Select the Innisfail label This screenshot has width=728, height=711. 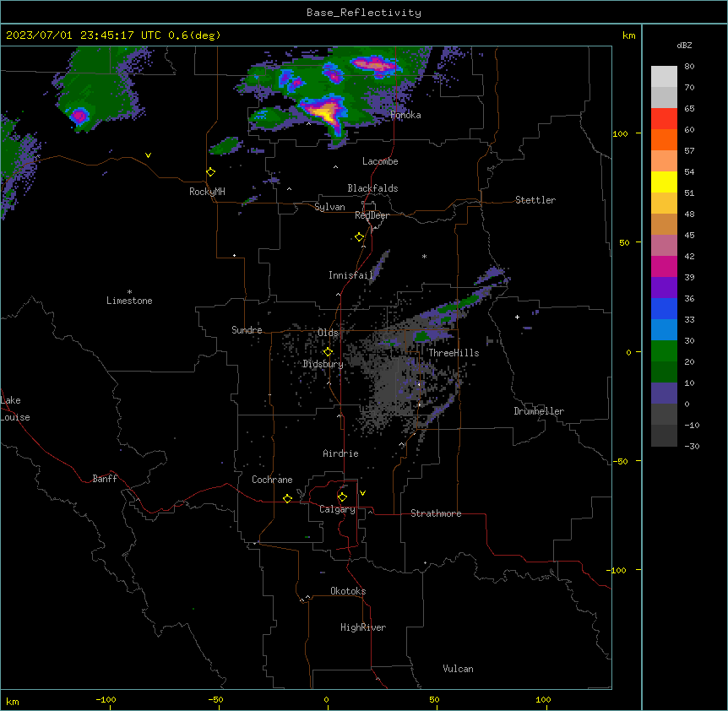(350, 275)
